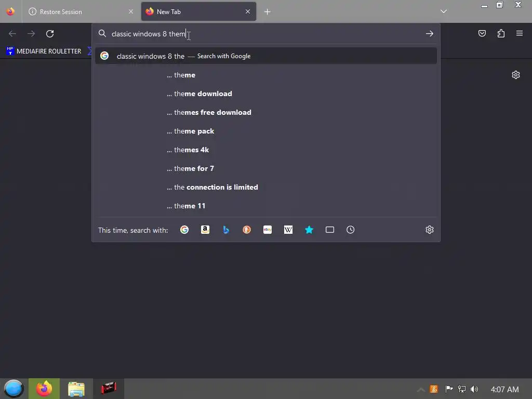The image size is (532, 399).
Task: Close the Restore Session tab
Action: pyautogui.click(x=131, y=11)
